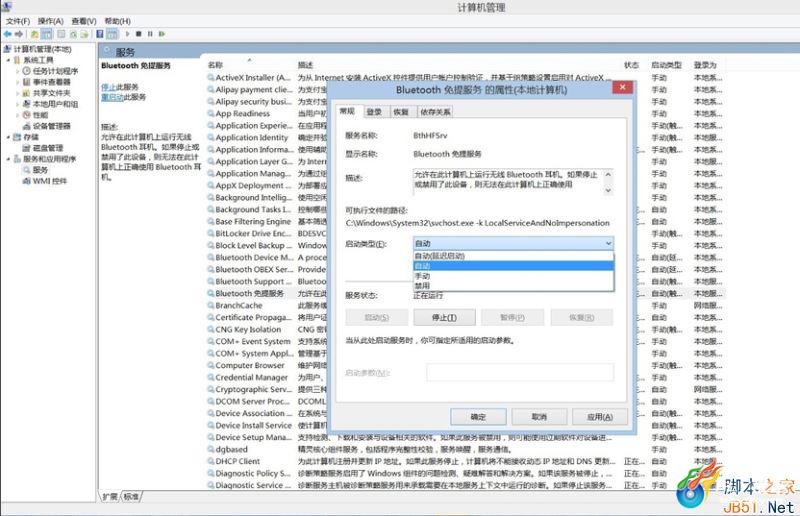
Task: Click the 应用(A) button
Action: pos(600,417)
